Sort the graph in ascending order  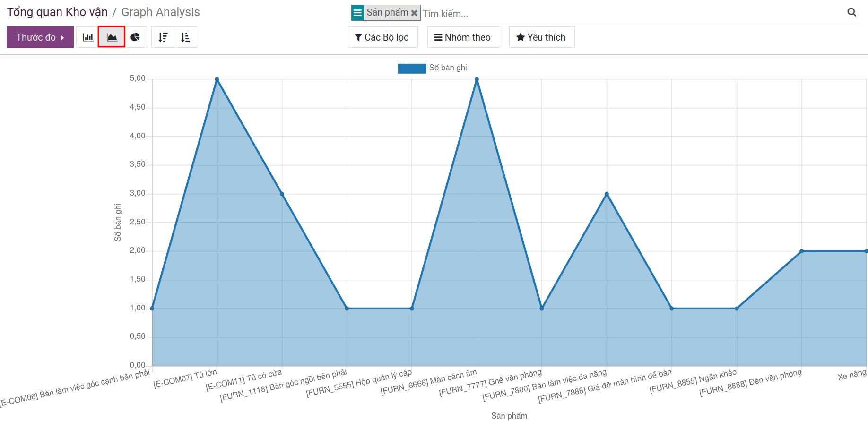coord(185,37)
